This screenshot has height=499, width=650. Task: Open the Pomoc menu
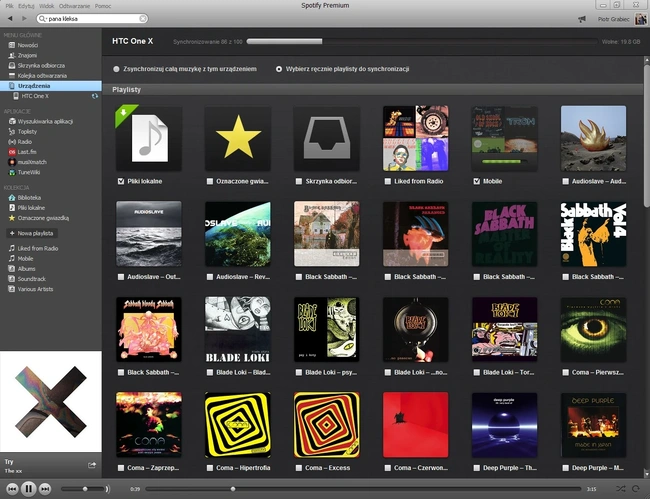coord(103,6)
